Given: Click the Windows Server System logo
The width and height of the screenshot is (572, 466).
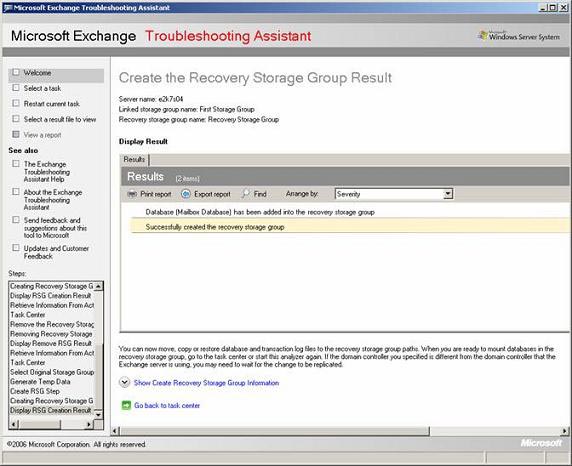Looking at the screenshot, I should pyautogui.click(x=519, y=36).
